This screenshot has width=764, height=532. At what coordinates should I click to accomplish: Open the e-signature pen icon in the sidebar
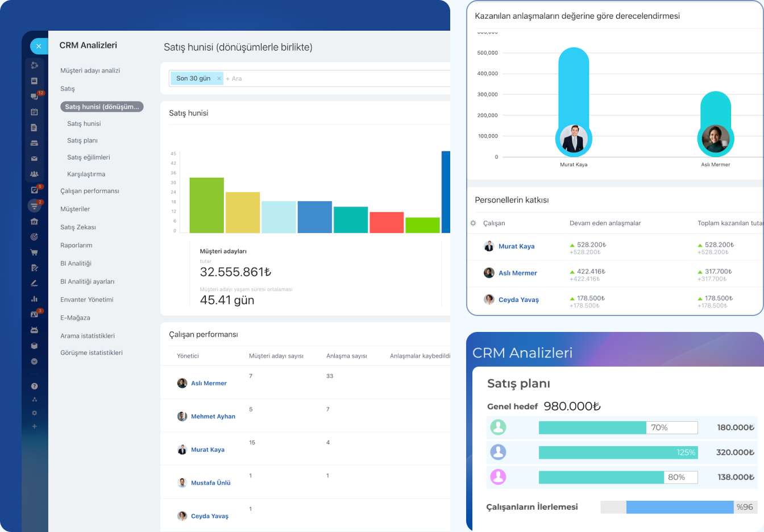click(x=34, y=283)
